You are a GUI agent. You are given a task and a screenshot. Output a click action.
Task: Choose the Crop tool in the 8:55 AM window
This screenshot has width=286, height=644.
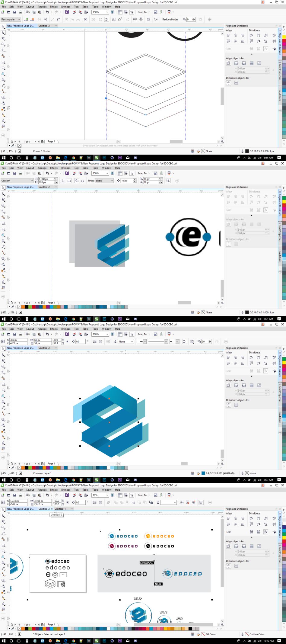pos(3,39)
